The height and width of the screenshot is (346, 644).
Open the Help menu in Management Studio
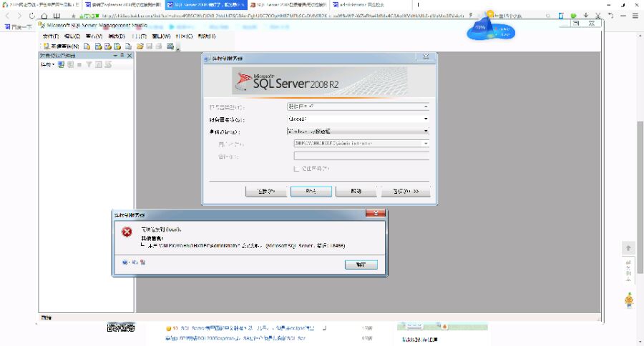click(207, 36)
